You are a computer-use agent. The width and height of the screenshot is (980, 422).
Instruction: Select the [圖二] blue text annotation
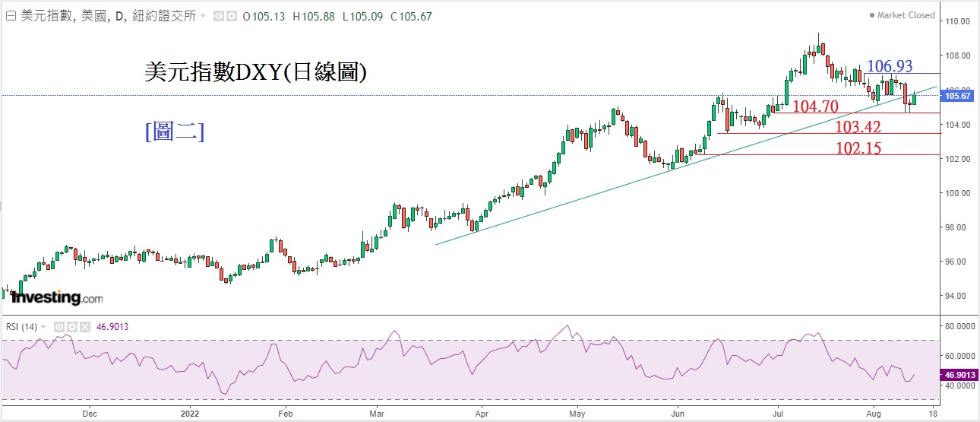coord(174,132)
